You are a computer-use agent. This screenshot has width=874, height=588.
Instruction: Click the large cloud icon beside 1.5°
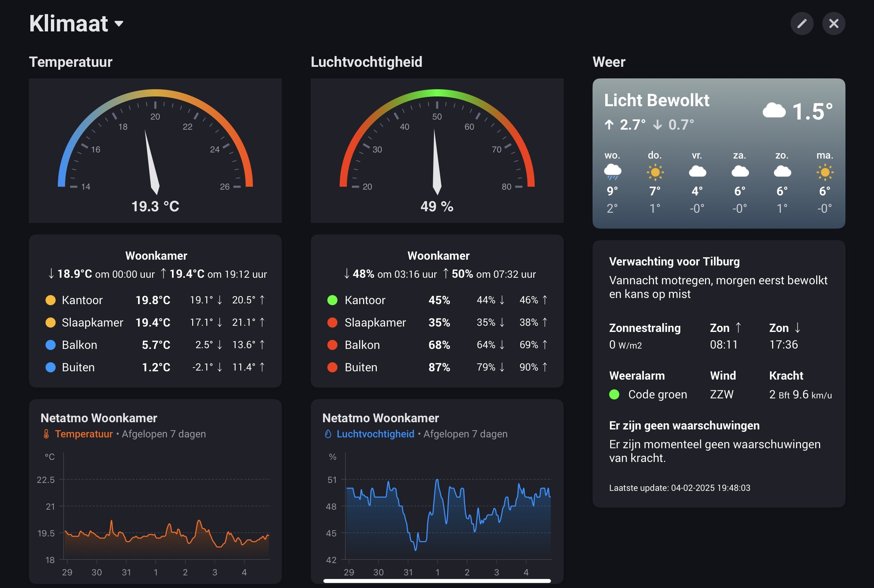click(x=774, y=111)
